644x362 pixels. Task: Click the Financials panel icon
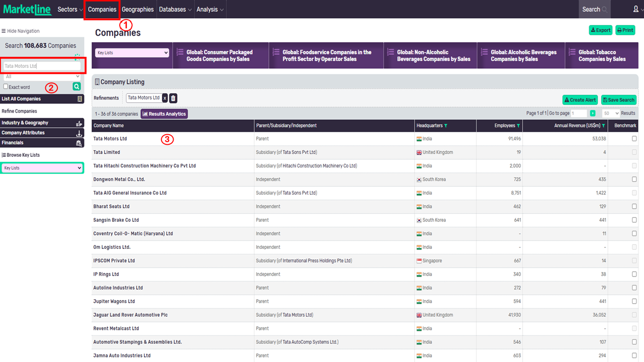click(x=79, y=143)
